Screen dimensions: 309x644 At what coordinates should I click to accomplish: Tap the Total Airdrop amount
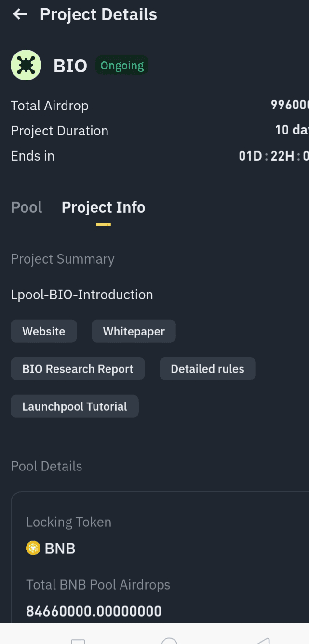point(289,105)
